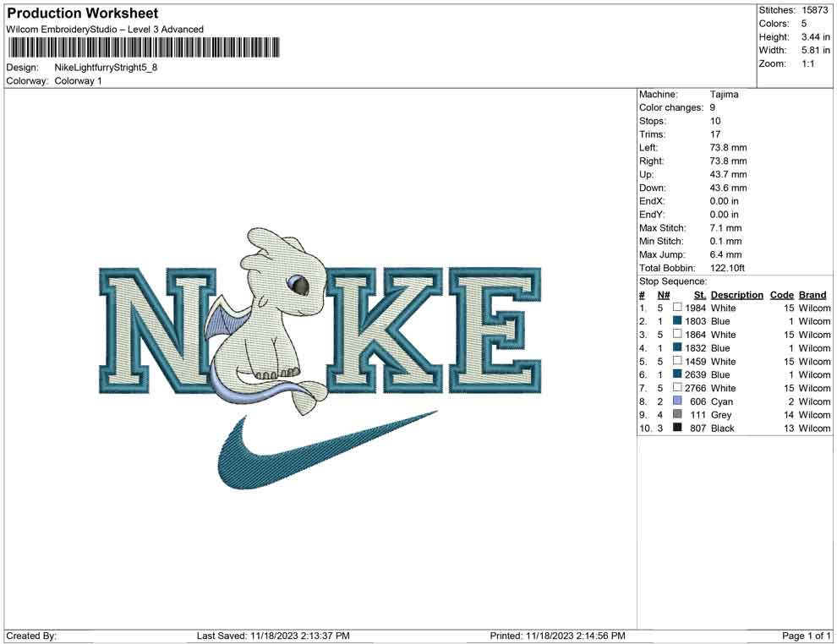Click the 'Colorway 1' value

coord(78,81)
